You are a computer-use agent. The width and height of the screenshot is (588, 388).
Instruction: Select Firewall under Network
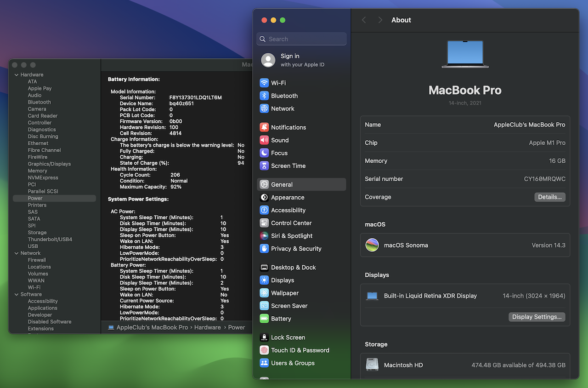[37, 260]
